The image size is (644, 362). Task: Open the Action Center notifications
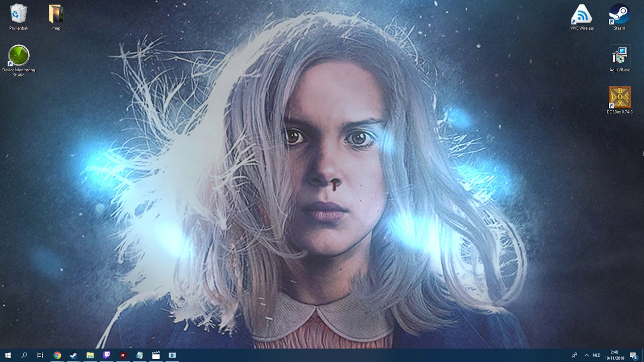click(x=634, y=355)
